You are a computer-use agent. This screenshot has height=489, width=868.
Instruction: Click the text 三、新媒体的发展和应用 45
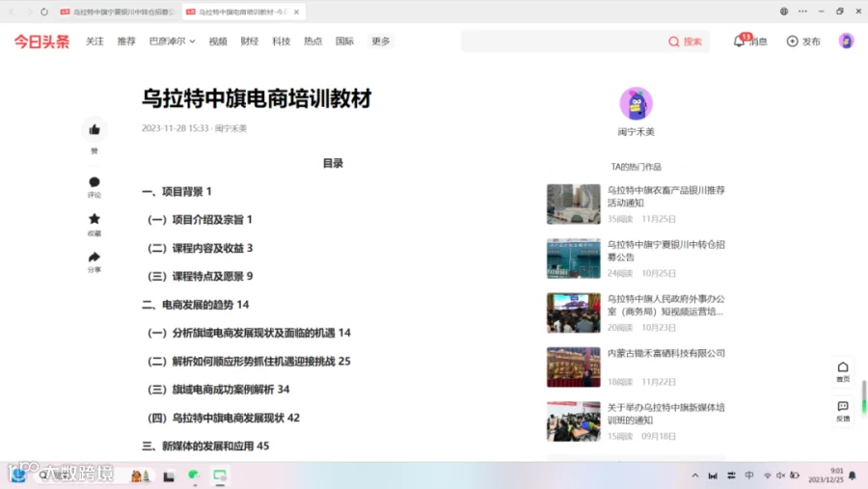[205, 446]
